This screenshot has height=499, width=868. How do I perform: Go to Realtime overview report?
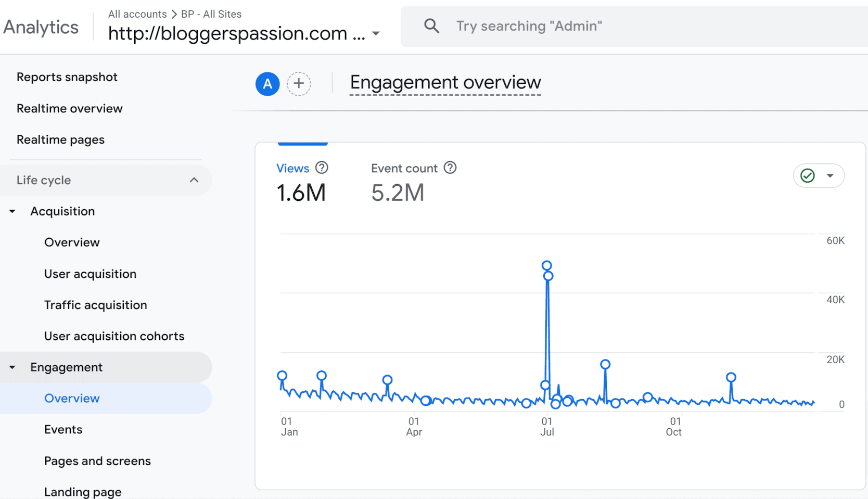(x=70, y=108)
